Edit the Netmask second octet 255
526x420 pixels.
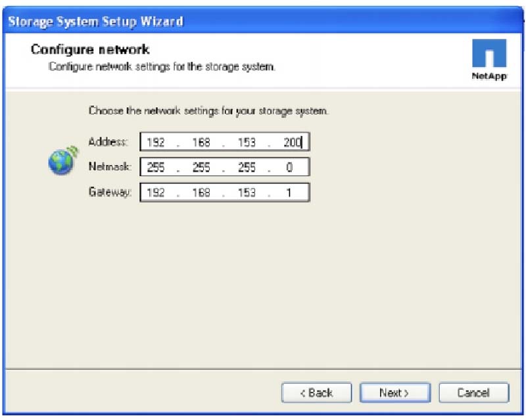click(x=201, y=167)
